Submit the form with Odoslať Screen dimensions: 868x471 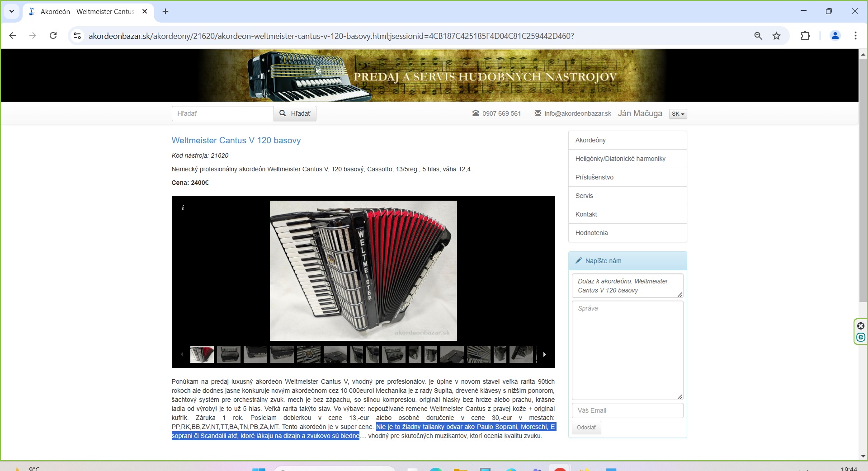pyautogui.click(x=586, y=428)
